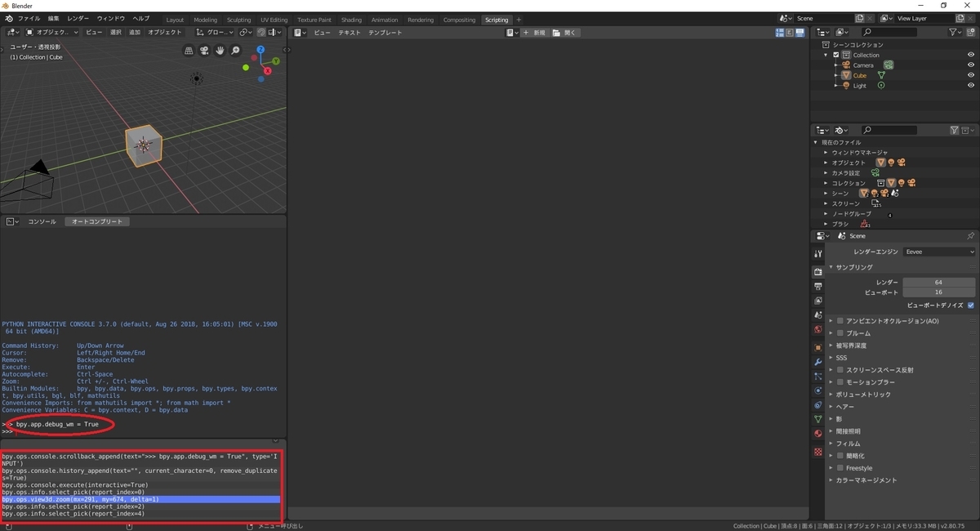Click the red X axis gizmo
The image size is (980, 531).
pyautogui.click(x=268, y=70)
